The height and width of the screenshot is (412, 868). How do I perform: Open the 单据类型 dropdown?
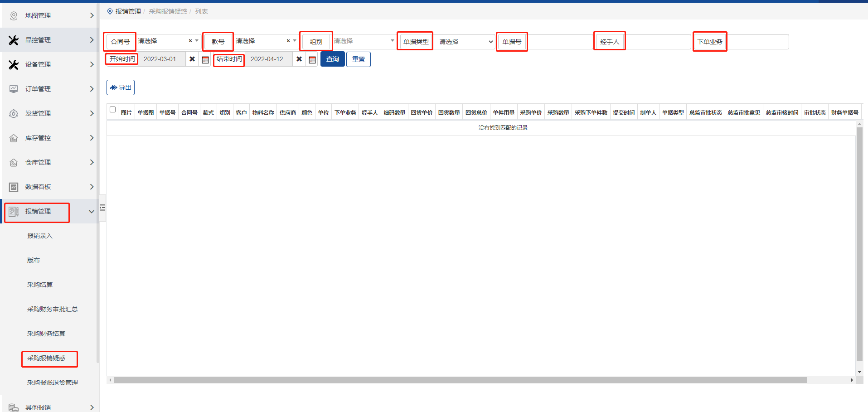pyautogui.click(x=466, y=42)
